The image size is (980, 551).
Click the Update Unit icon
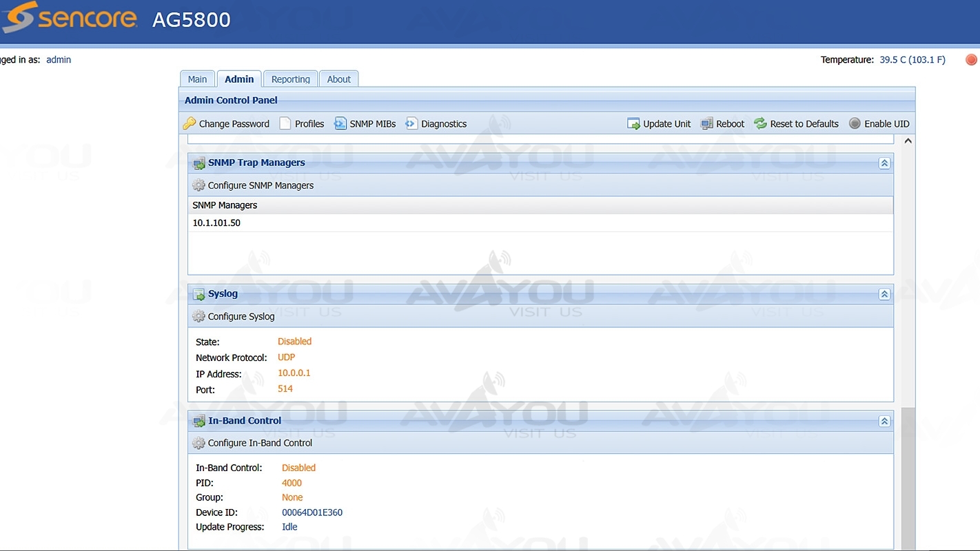click(633, 124)
